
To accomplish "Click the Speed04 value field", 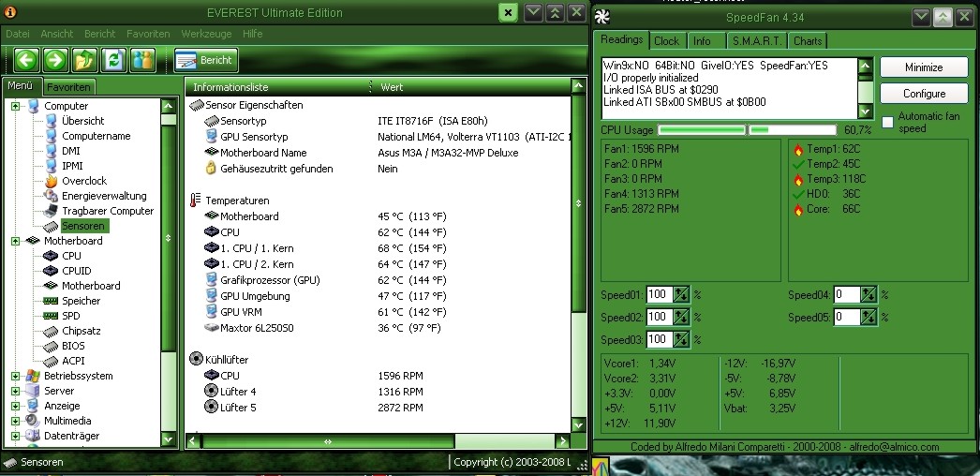I will click(x=847, y=295).
